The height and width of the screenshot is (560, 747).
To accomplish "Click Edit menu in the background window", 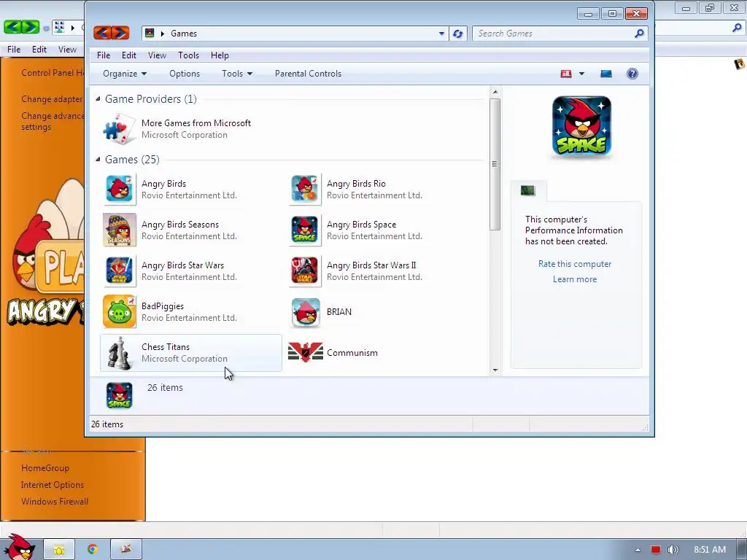I will coord(39,50).
